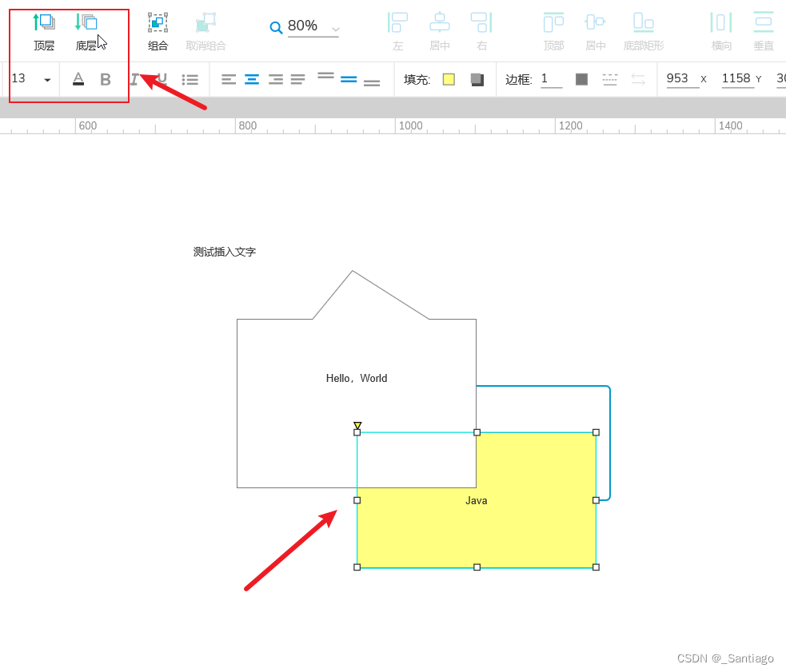The height and width of the screenshot is (672, 786).
Task: Align text left
Action: pyautogui.click(x=229, y=79)
